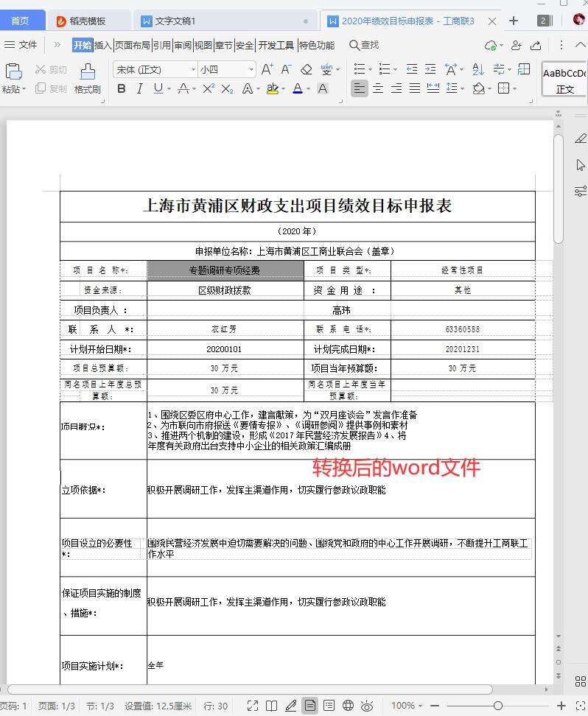Expand the paste options dropdown arrow

tap(24, 89)
